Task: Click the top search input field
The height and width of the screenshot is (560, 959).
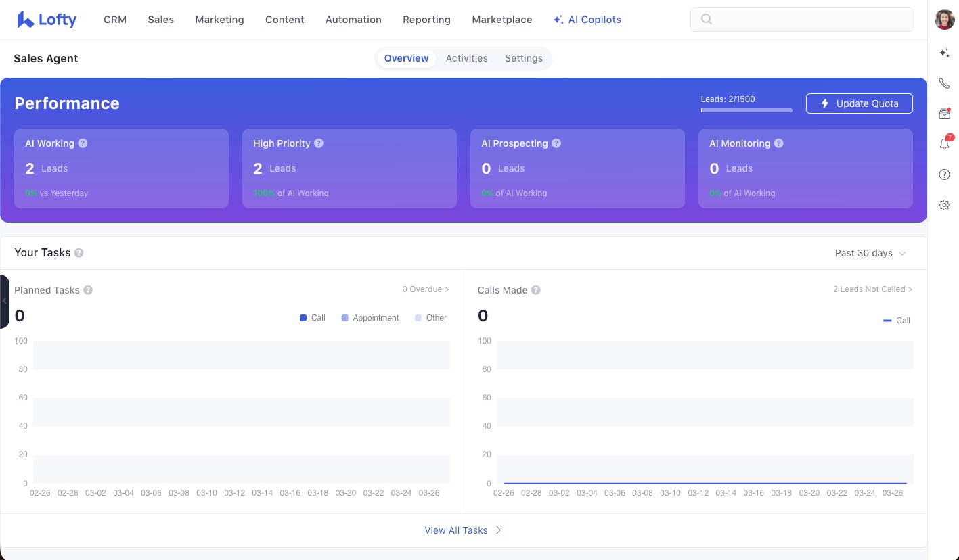Action: click(x=801, y=20)
